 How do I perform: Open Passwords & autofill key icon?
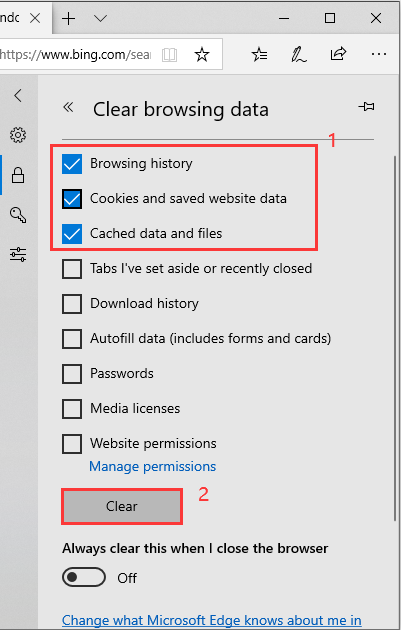18,215
